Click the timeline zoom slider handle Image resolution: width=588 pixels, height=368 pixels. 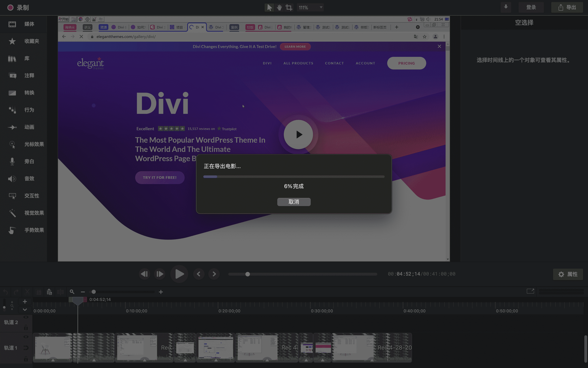[94, 292]
